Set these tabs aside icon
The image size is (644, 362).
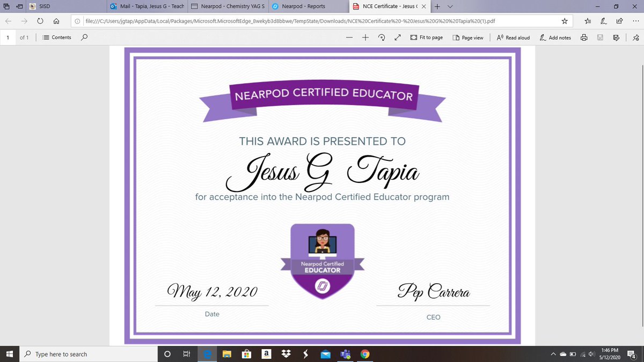20,6
